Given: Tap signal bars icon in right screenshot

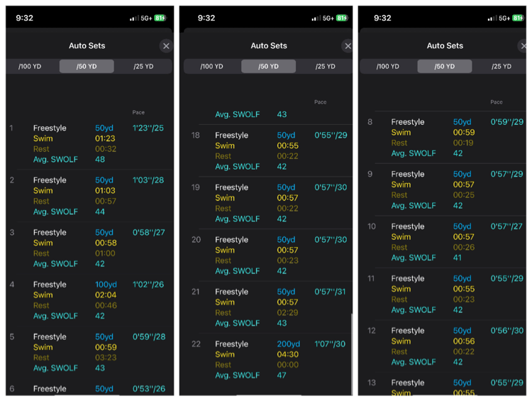Looking at the screenshot, I should click(492, 18).
